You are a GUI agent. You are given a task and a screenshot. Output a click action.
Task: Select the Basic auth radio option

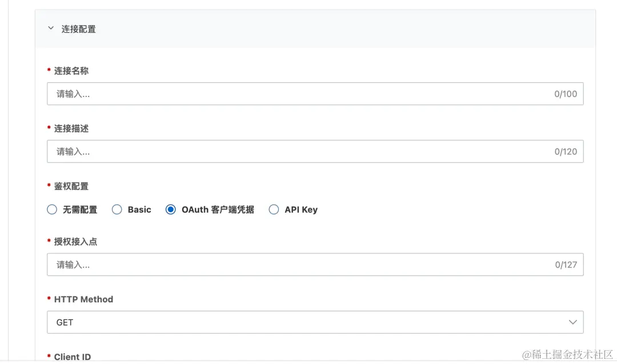117,209
